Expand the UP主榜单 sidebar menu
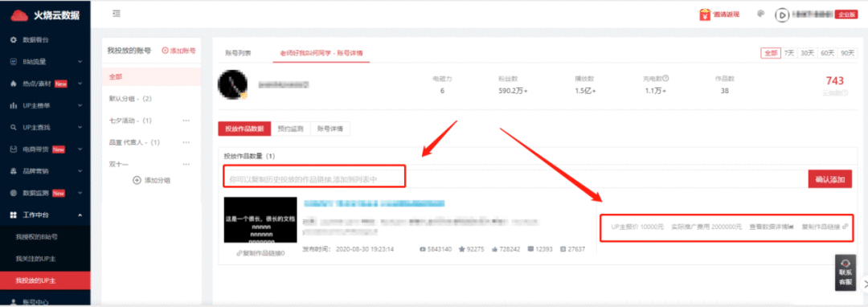Image resolution: width=868 pixels, height=307 pixels. coord(45,105)
